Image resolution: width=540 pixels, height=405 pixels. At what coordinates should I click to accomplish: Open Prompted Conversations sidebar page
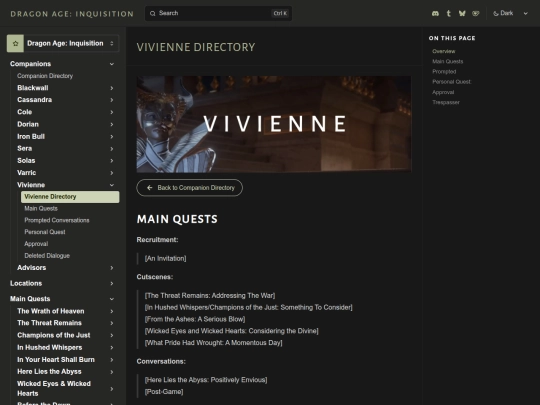click(56, 220)
